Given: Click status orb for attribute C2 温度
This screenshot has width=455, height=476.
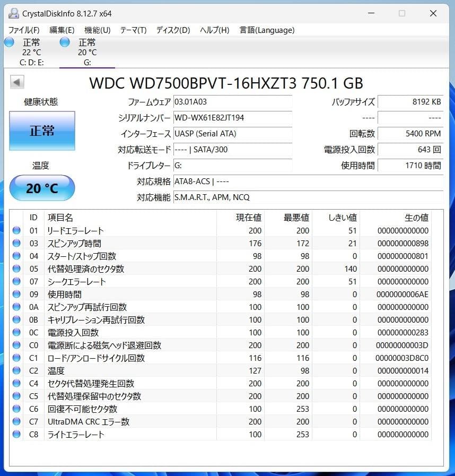Looking at the screenshot, I should 16,370.
